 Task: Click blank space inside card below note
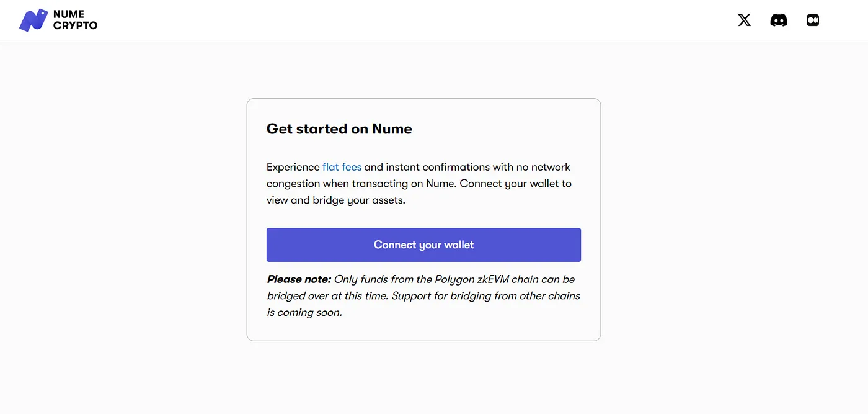tap(423, 330)
